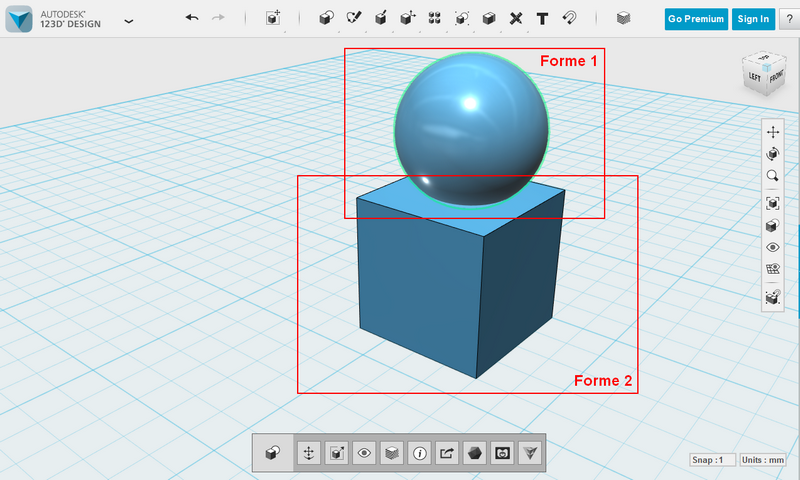
Task: Toggle object snapping icon in navigation bar
Action: tap(772, 297)
